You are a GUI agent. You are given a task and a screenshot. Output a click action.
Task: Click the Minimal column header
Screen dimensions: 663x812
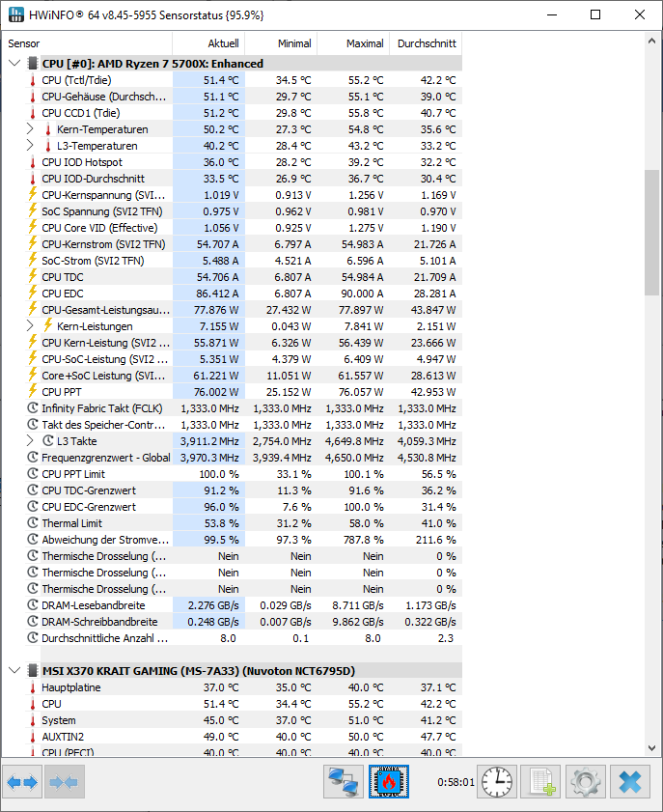coord(281,43)
